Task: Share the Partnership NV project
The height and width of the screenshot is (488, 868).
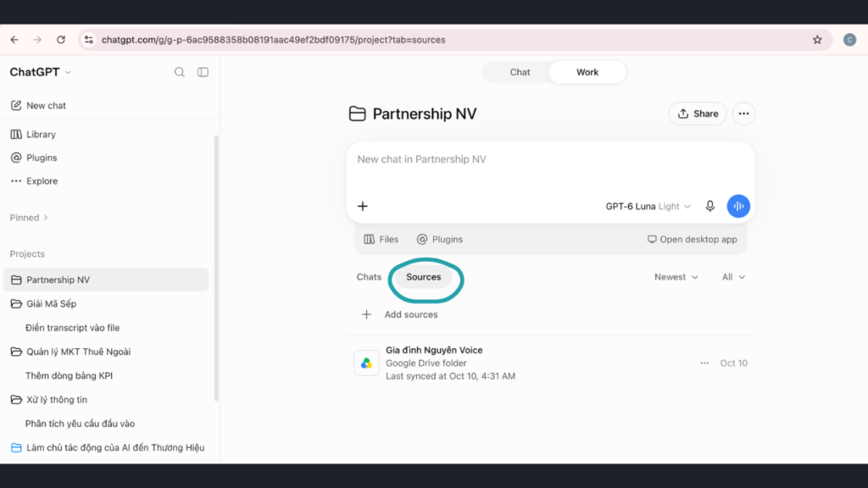Action: coord(698,114)
